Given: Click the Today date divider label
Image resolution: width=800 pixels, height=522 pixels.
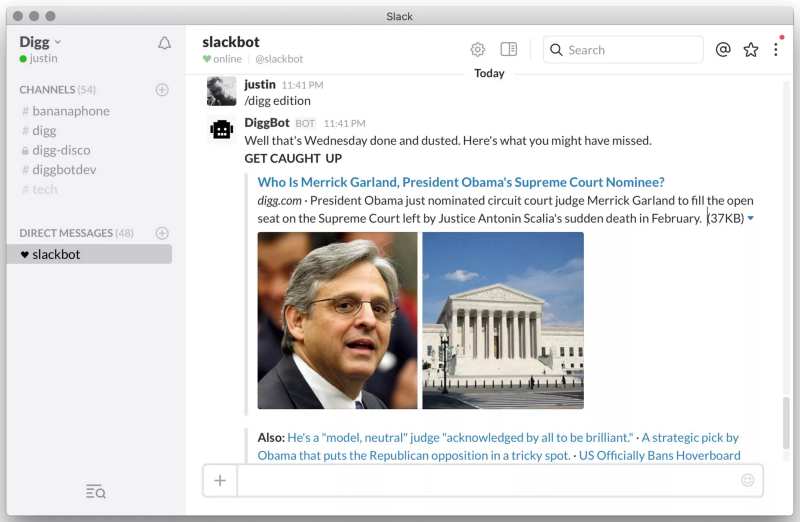Looking at the screenshot, I should [x=489, y=73].
